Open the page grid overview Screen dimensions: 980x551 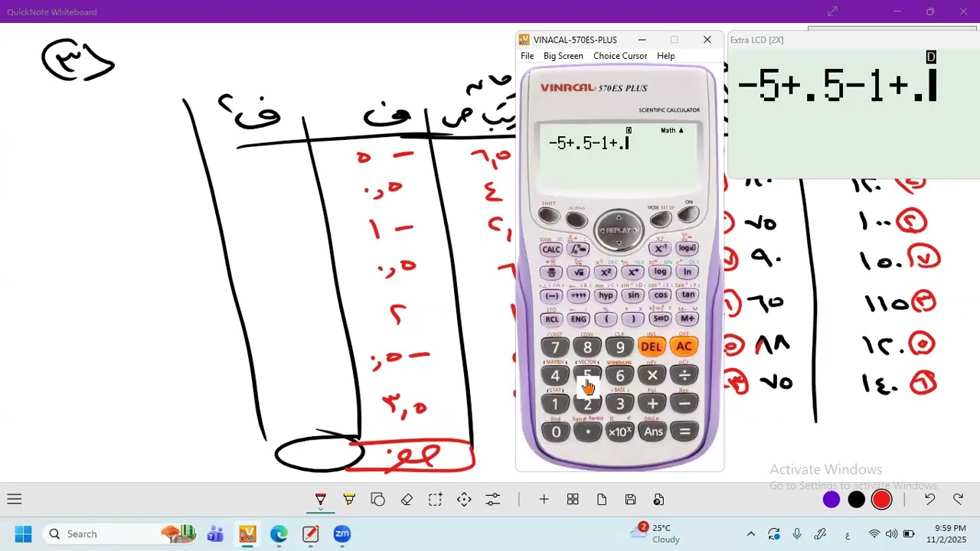pyautogui.click(x=573, y=500)
